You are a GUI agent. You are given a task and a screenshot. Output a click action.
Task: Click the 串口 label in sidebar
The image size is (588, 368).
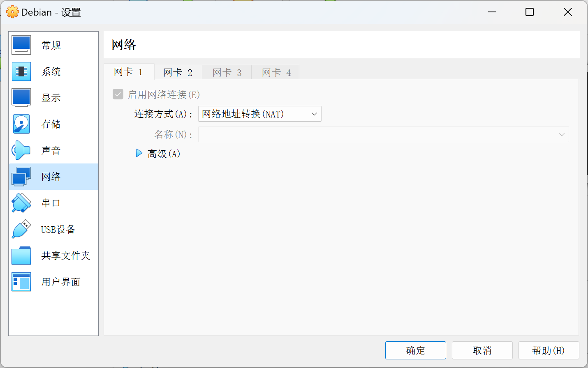tap(51, 203)
